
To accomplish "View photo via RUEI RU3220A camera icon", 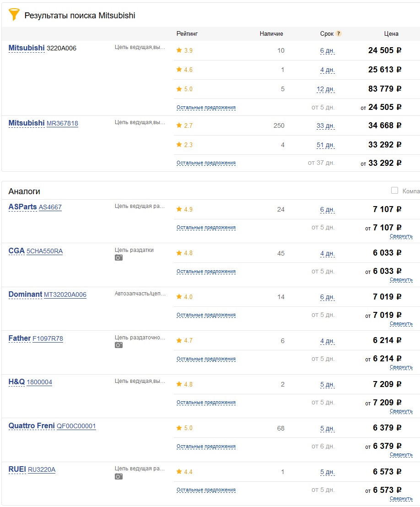I will click(x=118, y=476).
